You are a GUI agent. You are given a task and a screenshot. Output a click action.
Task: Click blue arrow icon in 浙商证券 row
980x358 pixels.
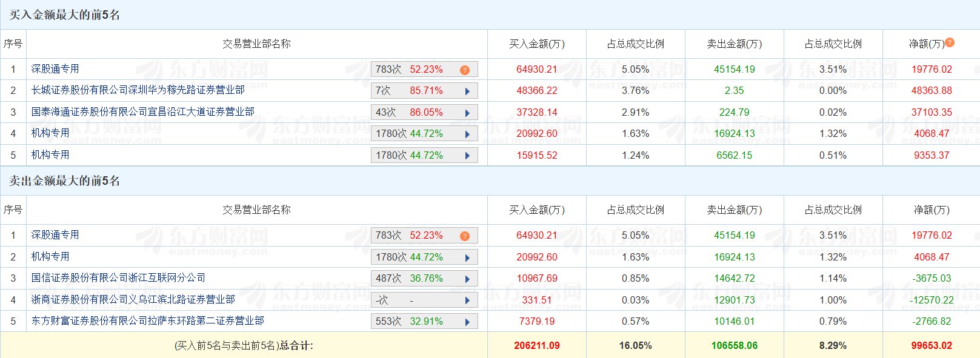[467, 300]
